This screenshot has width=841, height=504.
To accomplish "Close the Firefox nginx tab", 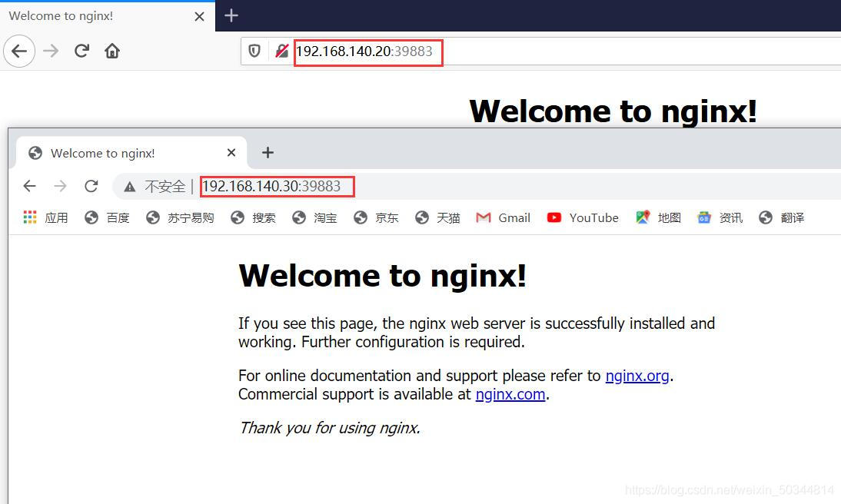I will pos(200,17).
